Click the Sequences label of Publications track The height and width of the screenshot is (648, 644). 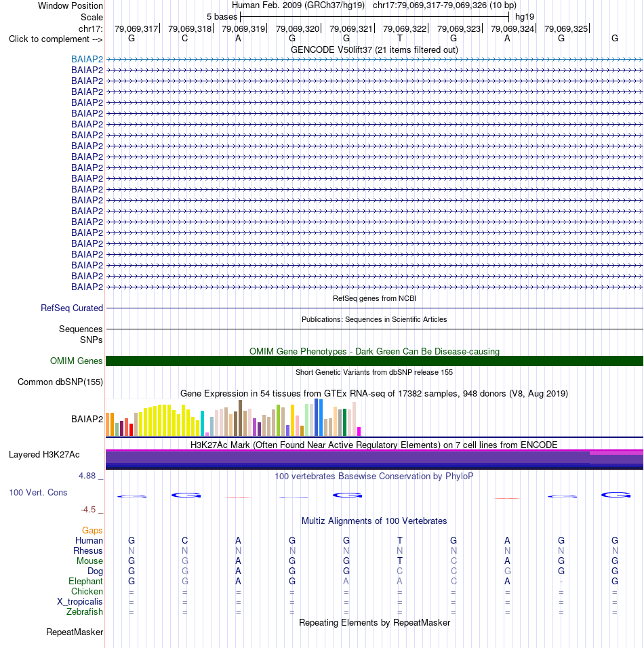81,329
